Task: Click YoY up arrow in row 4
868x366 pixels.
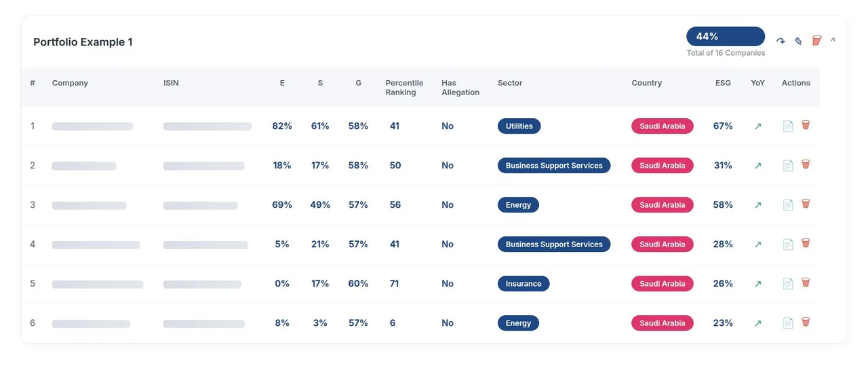Action: coord(758,244)
